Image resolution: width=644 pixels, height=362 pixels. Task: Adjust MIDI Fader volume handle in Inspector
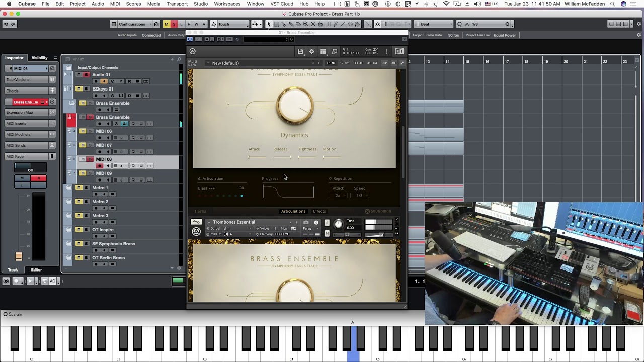(19, 256)
